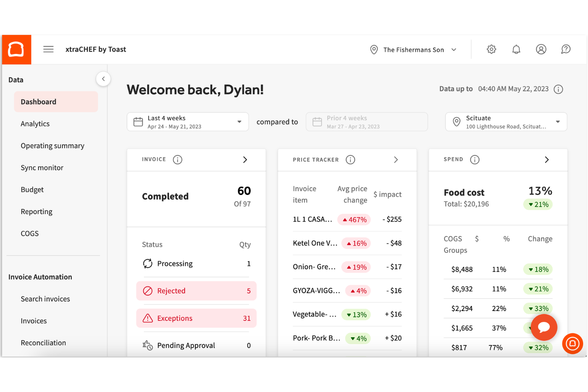Select COGS from the Data menu

pyautogui.click(x=29, y=233)
